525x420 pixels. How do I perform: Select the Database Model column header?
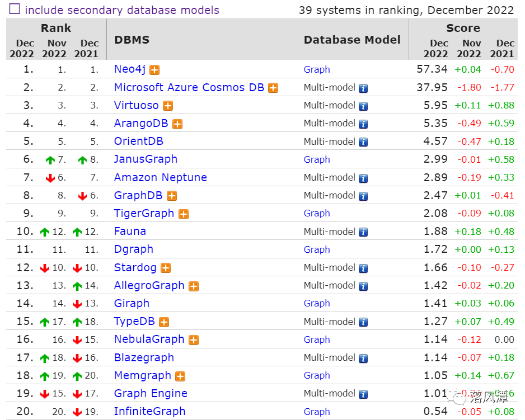coord(352,40)
